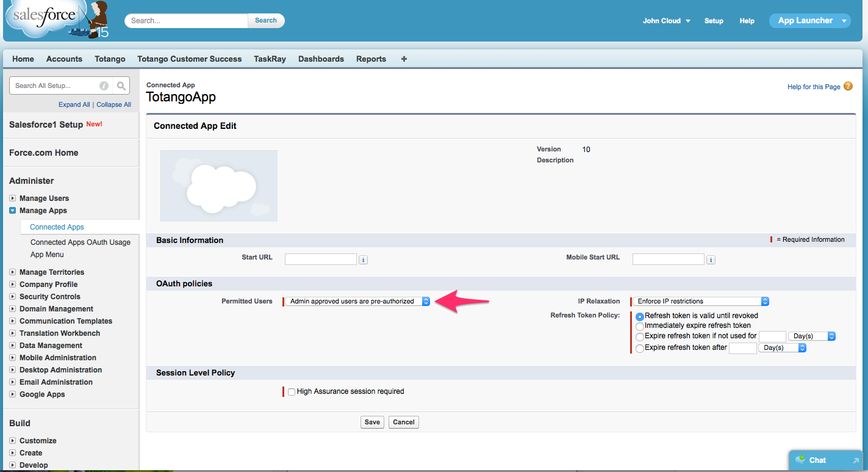Click the Save button
The image size is (868, 472).
[372, 422]
